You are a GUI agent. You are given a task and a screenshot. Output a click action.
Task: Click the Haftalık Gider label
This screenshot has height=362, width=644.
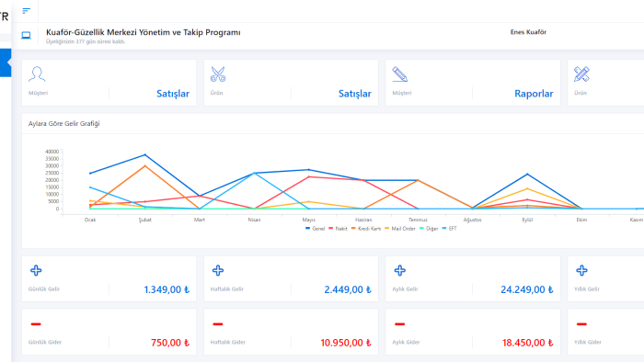(x=228, y=342)
